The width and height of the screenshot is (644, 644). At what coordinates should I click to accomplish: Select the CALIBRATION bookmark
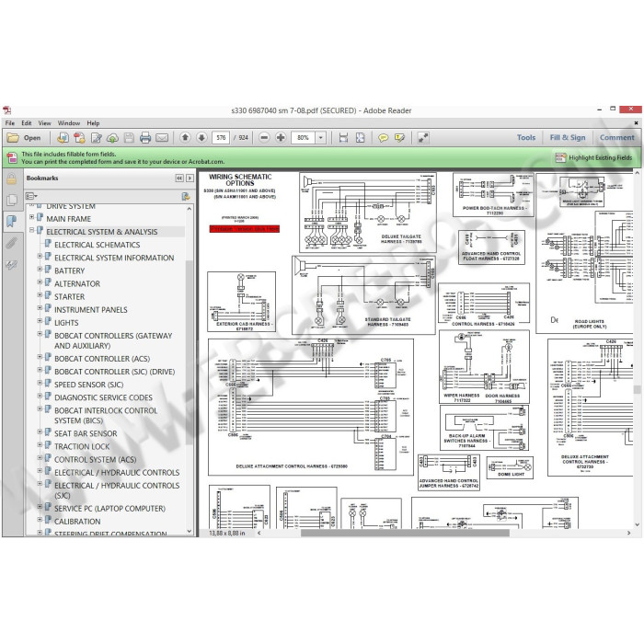click(77, 522)
